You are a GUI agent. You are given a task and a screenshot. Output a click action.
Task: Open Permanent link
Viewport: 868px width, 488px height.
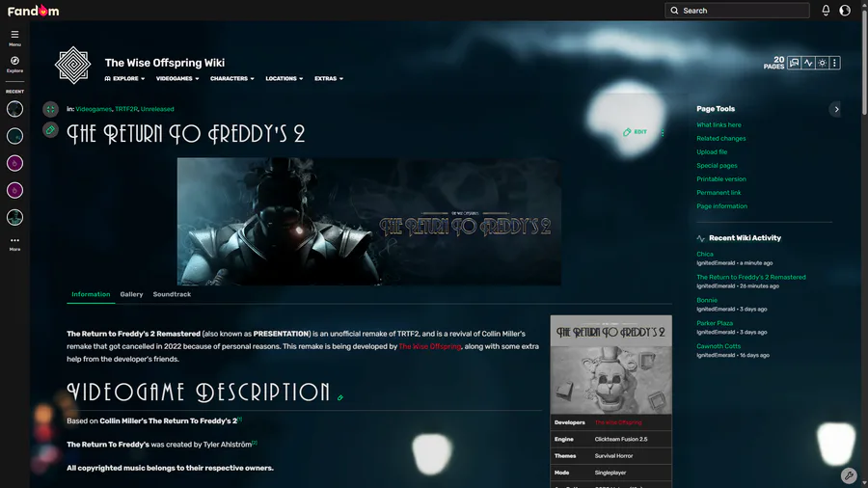[719, 193]
